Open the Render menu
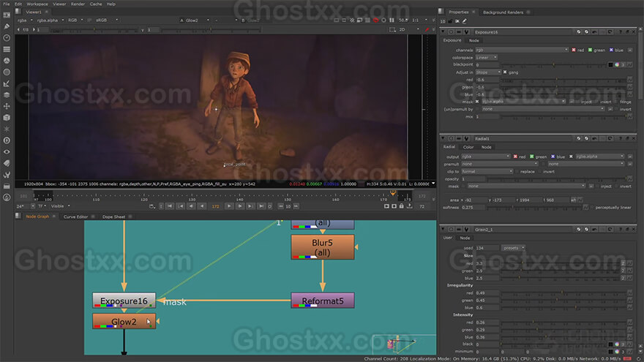Screen dimensions: 644x362 coord(78,4)
